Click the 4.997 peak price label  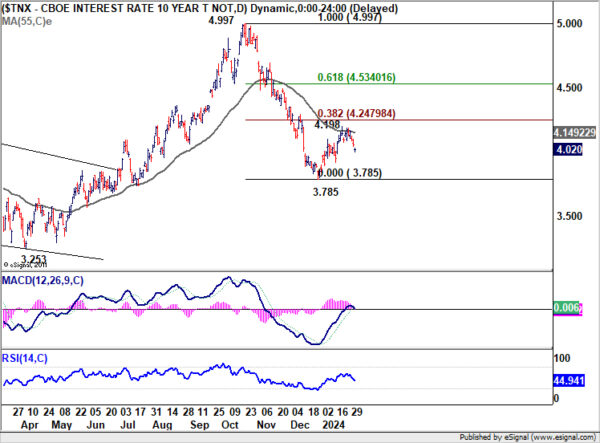(x=221, y=20)
